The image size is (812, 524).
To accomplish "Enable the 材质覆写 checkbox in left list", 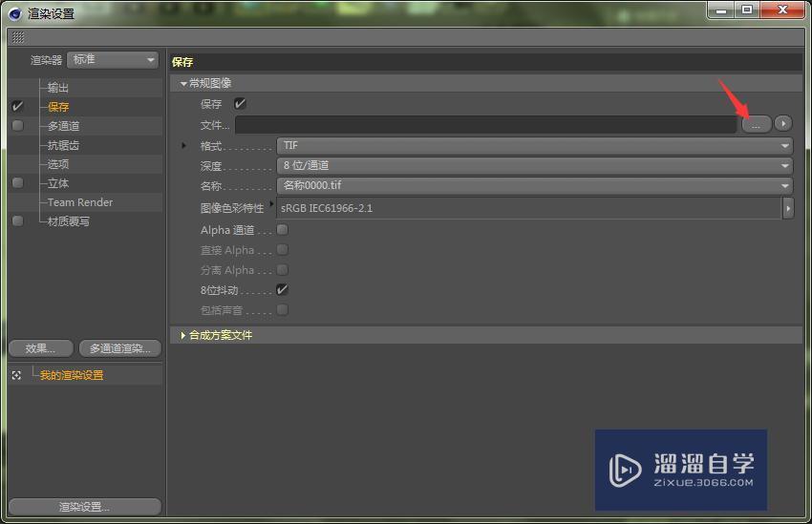I will (17, 221).
